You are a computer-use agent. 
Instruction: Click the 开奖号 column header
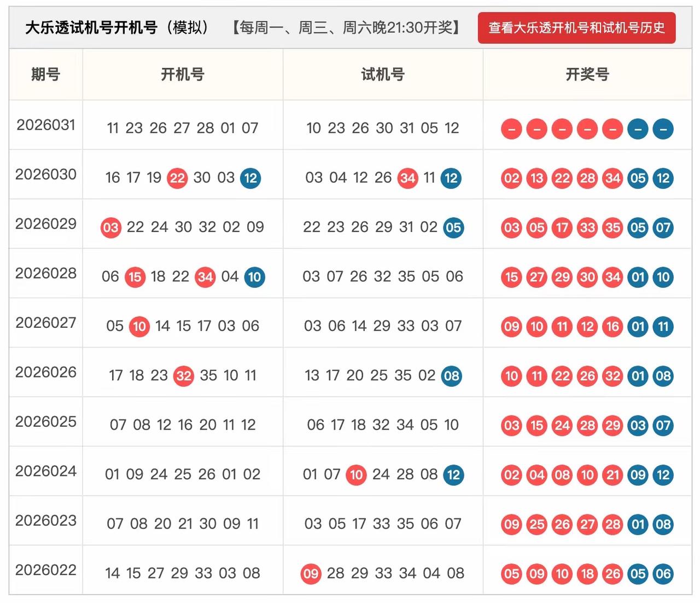click(587, 75)
